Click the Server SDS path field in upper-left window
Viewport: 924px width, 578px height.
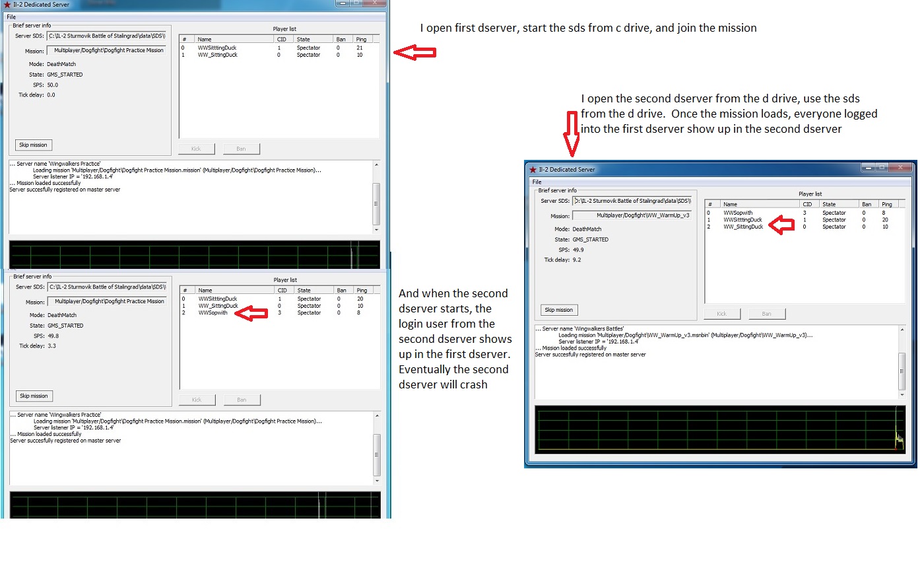106,36
